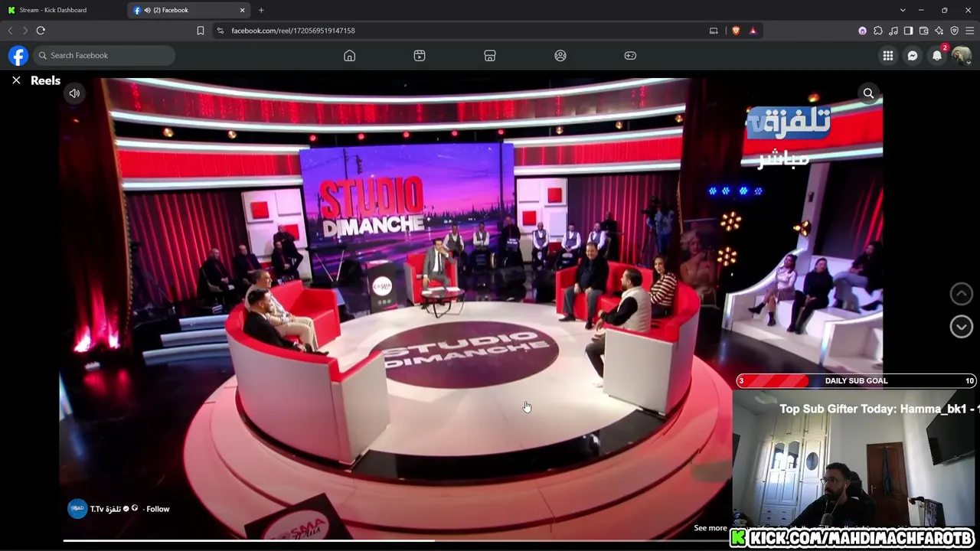Focus the Search Facebook field
This screenshot has height=551, width=980.
click(104, 55)
